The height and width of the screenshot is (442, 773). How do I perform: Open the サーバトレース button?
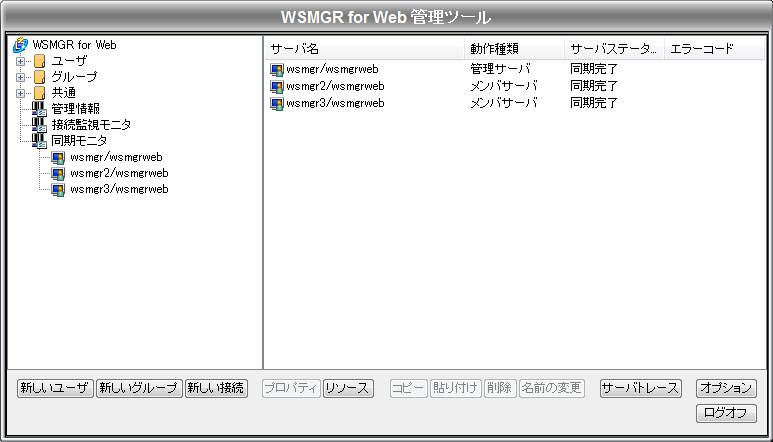[x=640, y=388]
